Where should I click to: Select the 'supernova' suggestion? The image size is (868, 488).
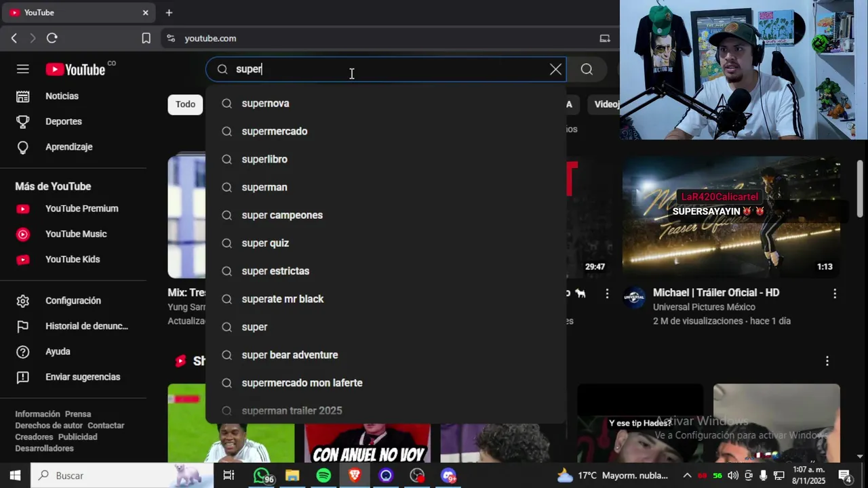386,103
